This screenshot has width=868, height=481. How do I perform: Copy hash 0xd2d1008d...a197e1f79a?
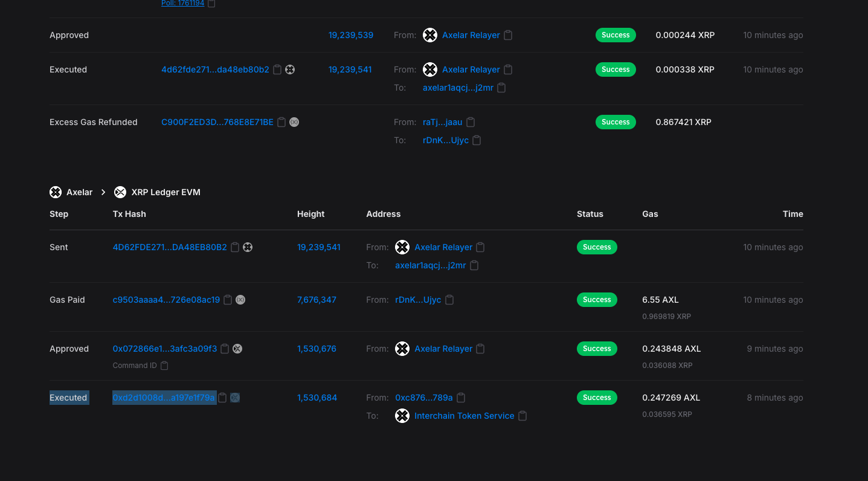point(222,398)
